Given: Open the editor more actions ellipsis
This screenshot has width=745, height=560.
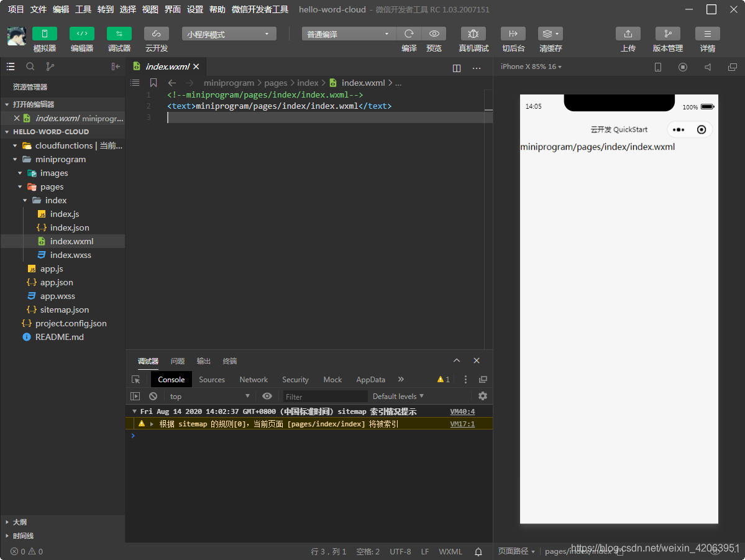Looking at the screenshot, I should 477,68.
